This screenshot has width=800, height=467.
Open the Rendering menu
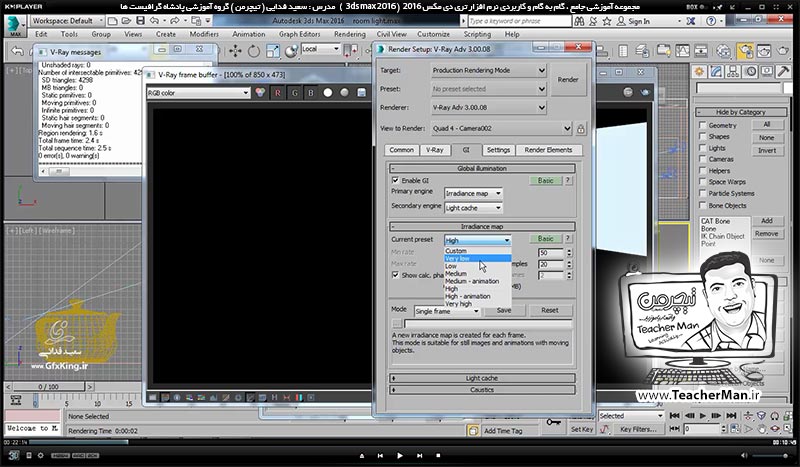[x=349, y=34]
